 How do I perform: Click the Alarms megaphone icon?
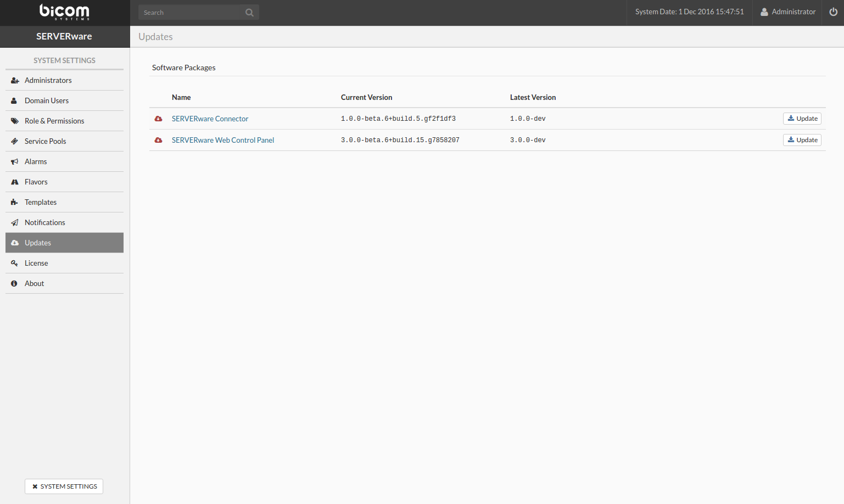click(x=15, y=162)
